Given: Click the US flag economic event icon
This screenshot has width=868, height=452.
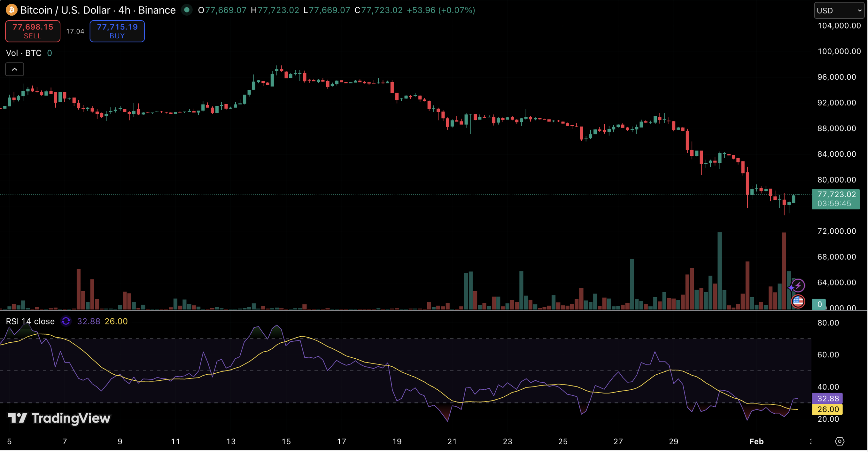Looking at the screenshot, I should 798,301.
